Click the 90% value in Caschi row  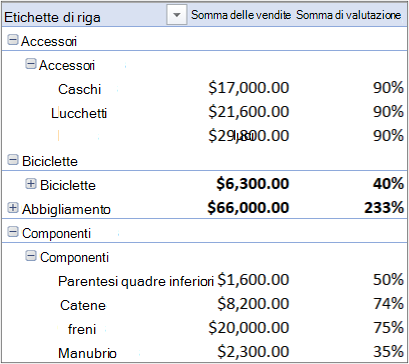click(388, 88)
